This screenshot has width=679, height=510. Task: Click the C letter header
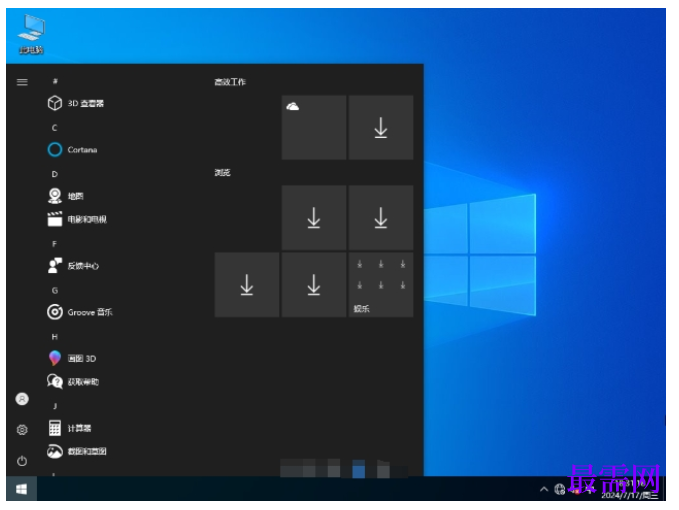55,128
